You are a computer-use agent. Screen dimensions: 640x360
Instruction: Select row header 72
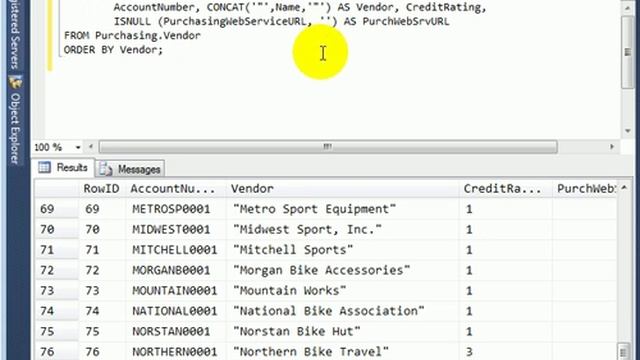pyautogui.click(x=57, y=270)
